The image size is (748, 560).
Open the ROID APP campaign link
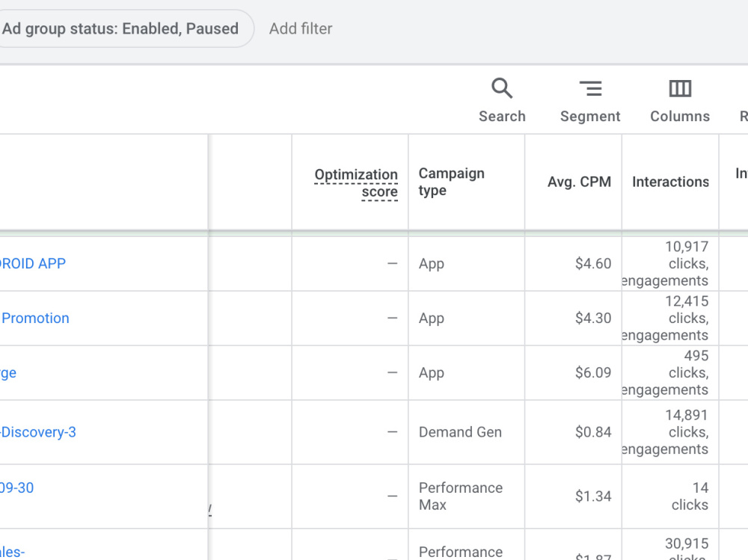pyautogui.click(x=32, y=263)
